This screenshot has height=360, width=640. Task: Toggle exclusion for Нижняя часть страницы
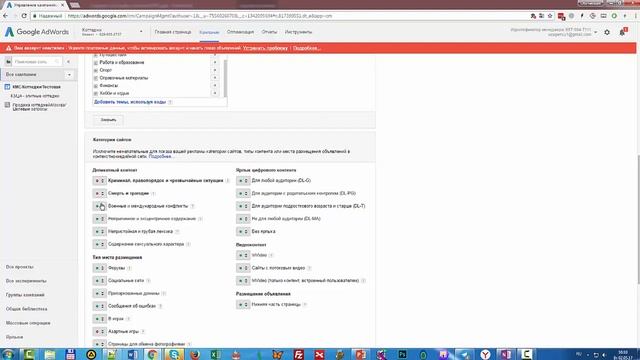[243, 304]
